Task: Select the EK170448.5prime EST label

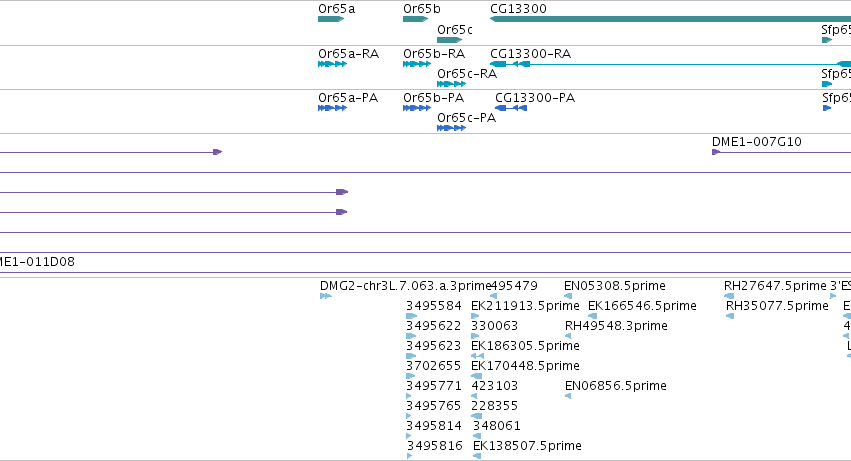Action: (x=525, y=366)
